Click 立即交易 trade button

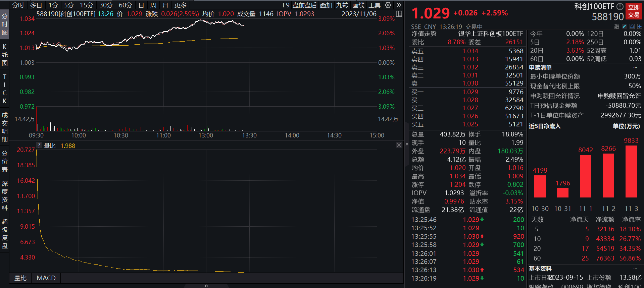point(634,11)
